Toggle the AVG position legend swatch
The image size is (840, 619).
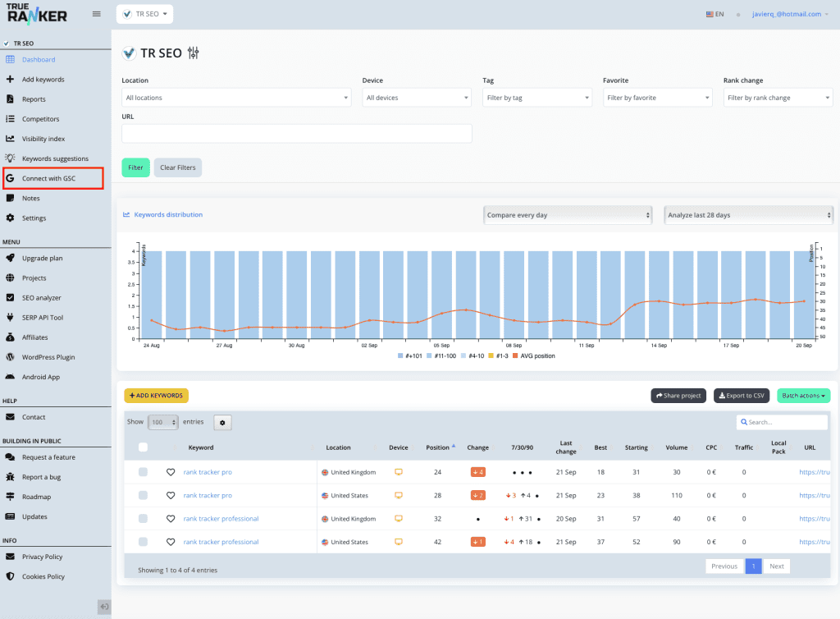pyautogui.click(x=515, y=355)
